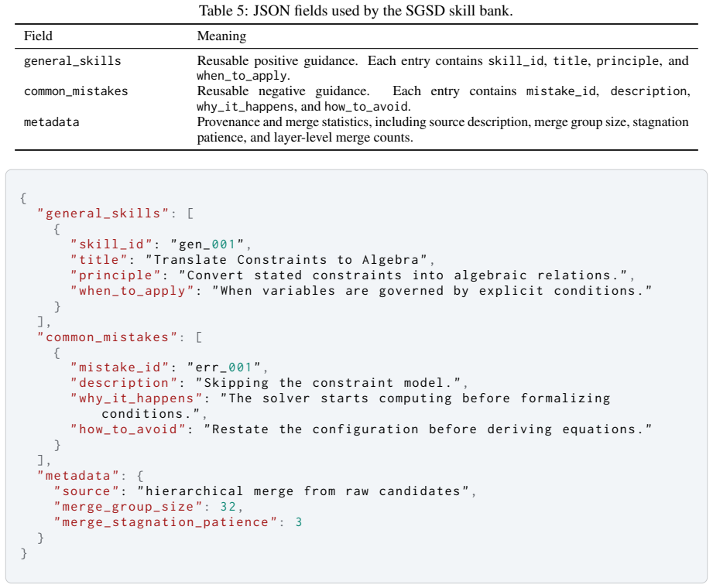The image size is (713, 588).
Task: Click the gen_001 value
Action: (x=207, y=244)
